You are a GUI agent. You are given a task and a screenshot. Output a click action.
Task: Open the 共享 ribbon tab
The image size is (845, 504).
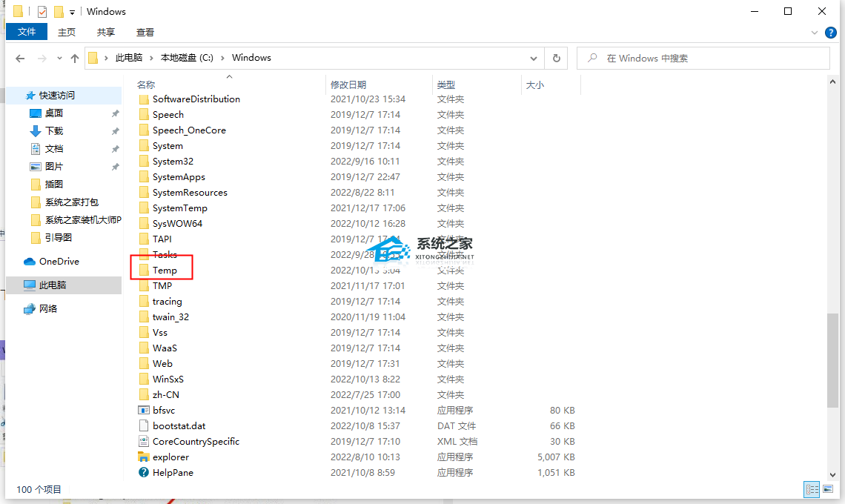(105, 33)
